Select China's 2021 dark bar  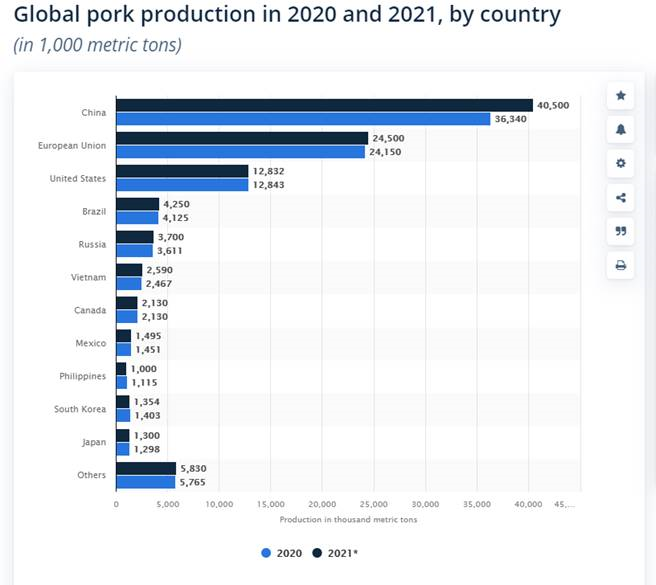323,105
